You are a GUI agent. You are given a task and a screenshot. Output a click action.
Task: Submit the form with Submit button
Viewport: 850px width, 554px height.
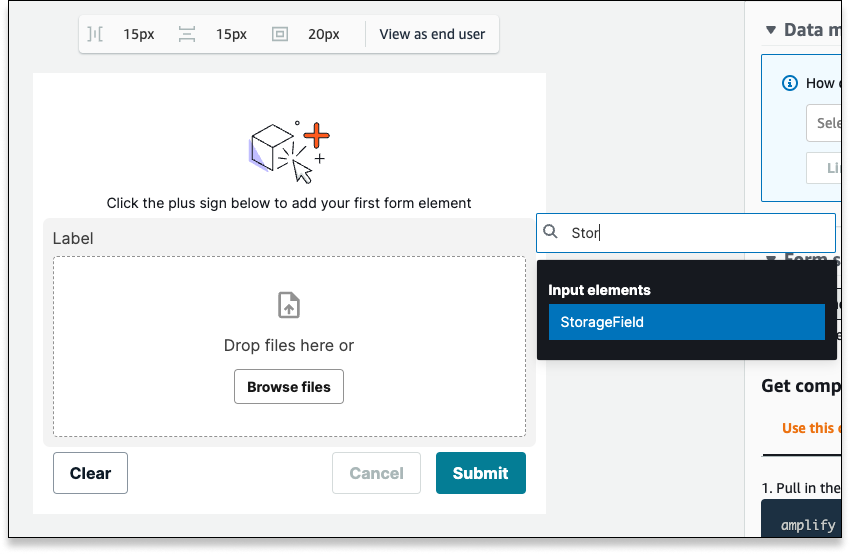click(481, 473)
